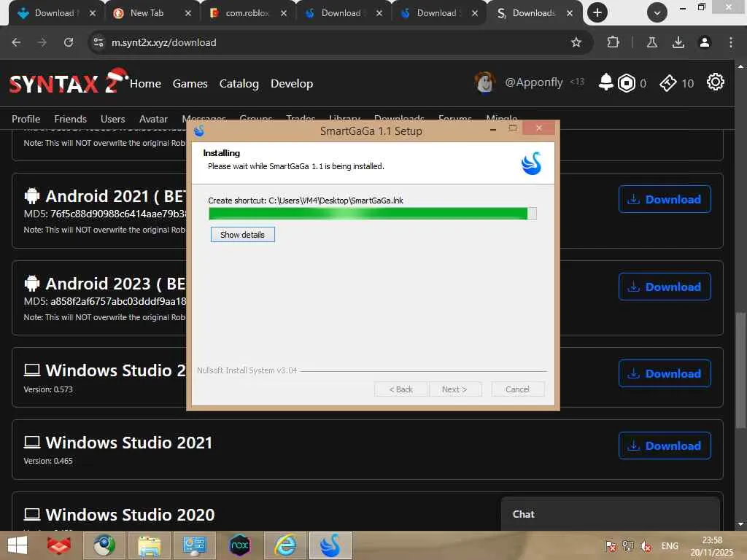View site information icon in address bar

(x=98, y=42)
